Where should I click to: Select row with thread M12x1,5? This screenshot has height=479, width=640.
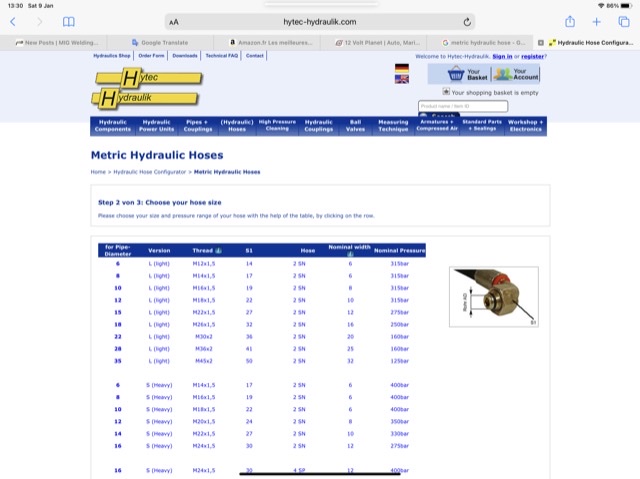[262, 264]
